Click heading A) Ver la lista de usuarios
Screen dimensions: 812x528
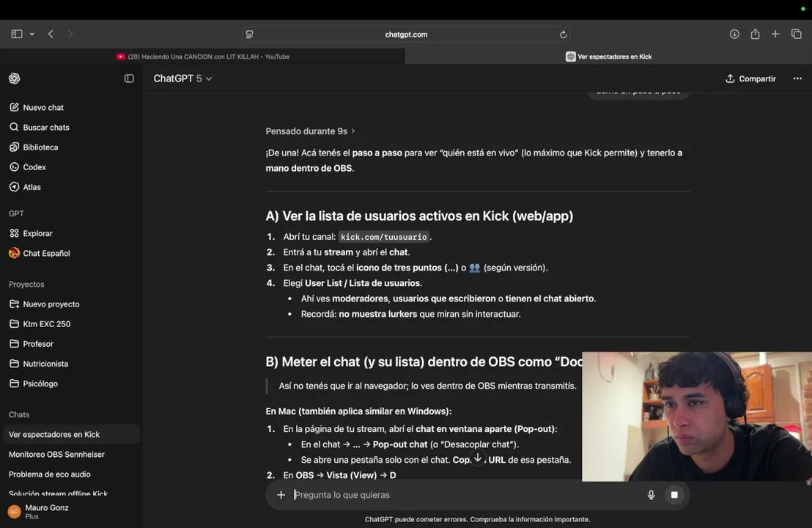(419, 216)
